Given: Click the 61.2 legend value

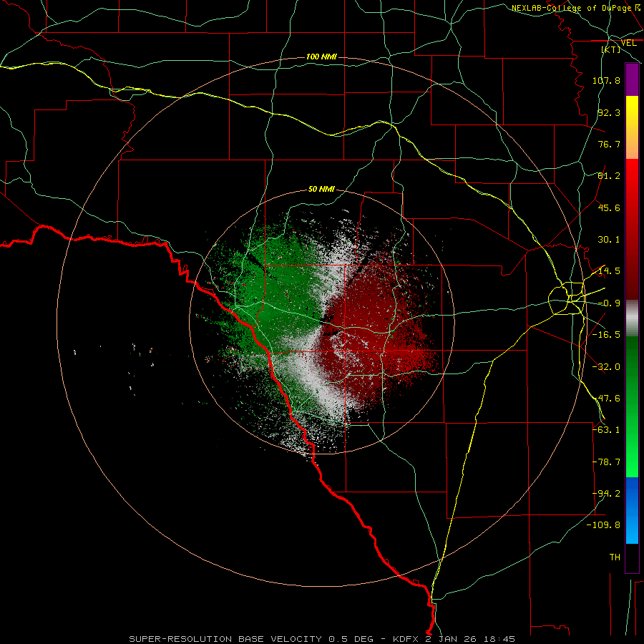Looking at the screenshot, I should pyautogui.click(x=609, y=176).
